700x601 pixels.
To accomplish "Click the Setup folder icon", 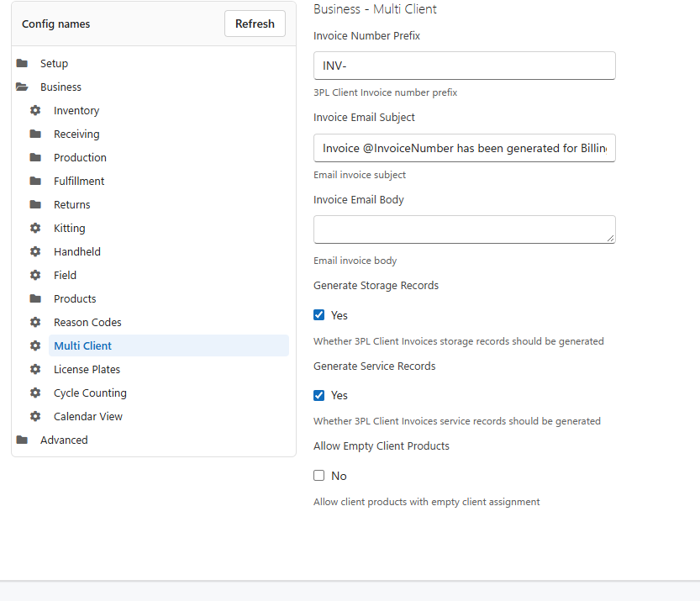I will pos(22,63).
